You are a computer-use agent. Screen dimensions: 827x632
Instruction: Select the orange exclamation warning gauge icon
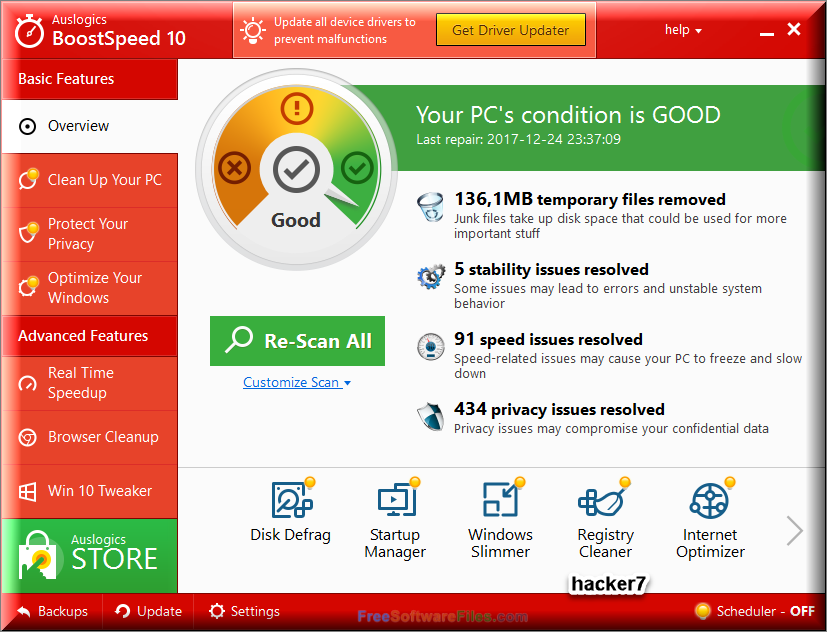pos(297,109)
